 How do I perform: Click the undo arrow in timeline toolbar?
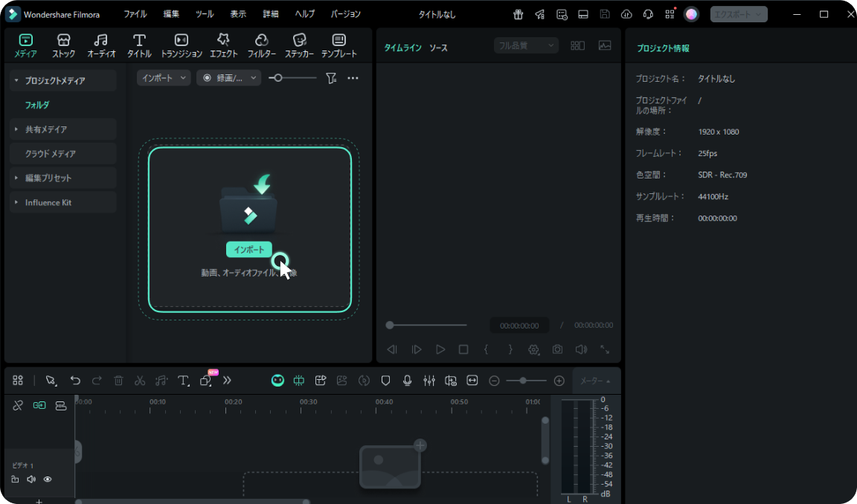75,381
